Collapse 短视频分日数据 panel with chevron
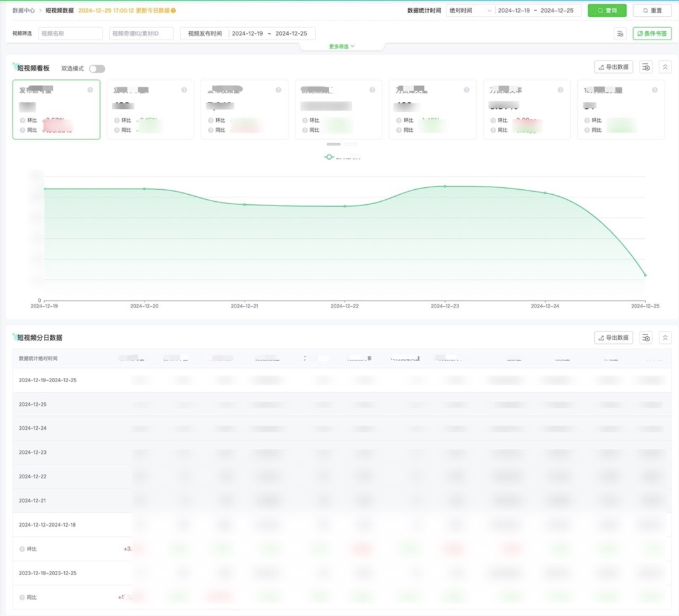 pyautogui.click(x=665, y=337)
